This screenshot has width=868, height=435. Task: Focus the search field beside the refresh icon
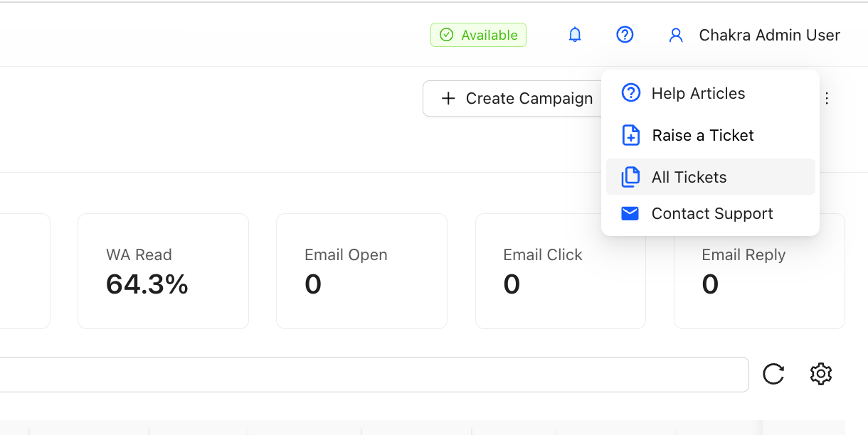click(370, 375)
